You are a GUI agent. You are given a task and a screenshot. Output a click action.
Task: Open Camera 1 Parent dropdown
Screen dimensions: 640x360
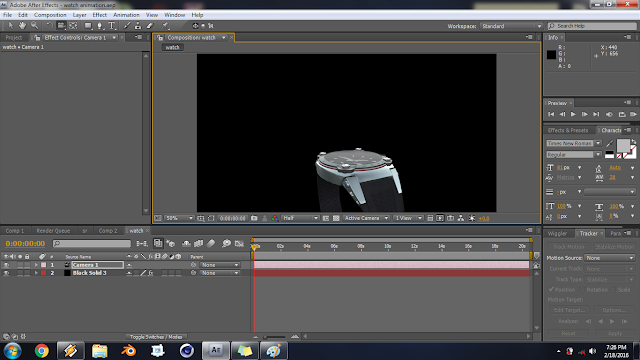point(220,265)
